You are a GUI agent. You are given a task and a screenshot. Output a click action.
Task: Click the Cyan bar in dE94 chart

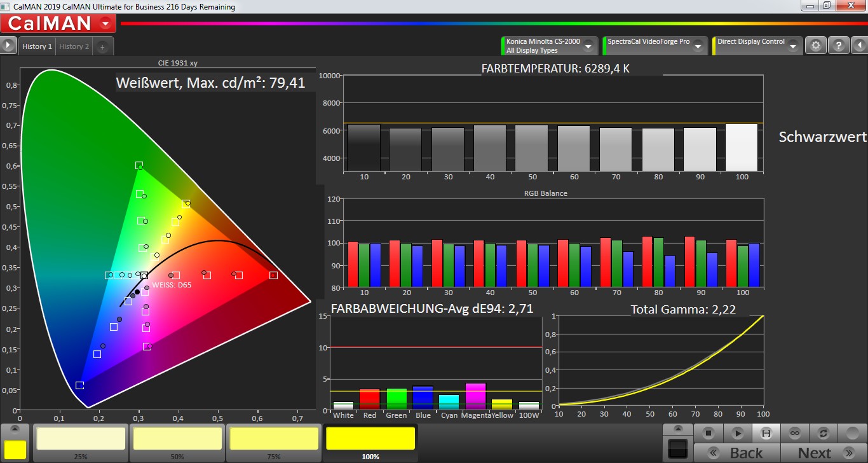tap(449, 402)
